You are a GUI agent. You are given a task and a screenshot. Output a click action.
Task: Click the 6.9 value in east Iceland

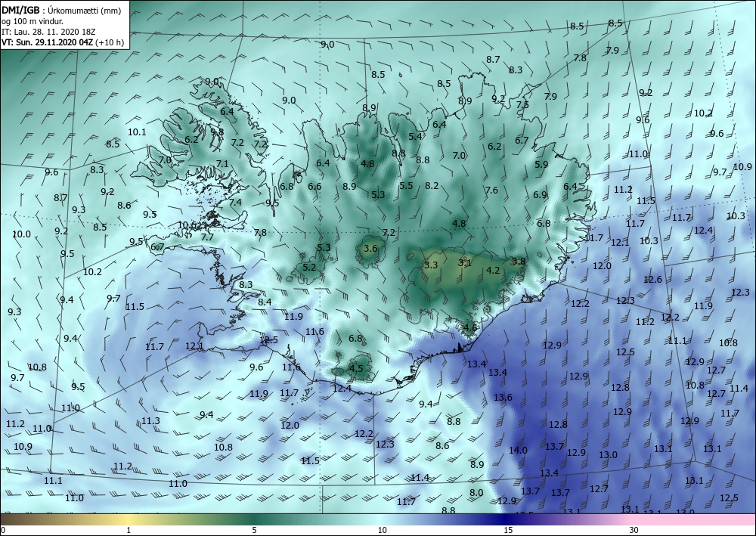(x=540, y=195)
